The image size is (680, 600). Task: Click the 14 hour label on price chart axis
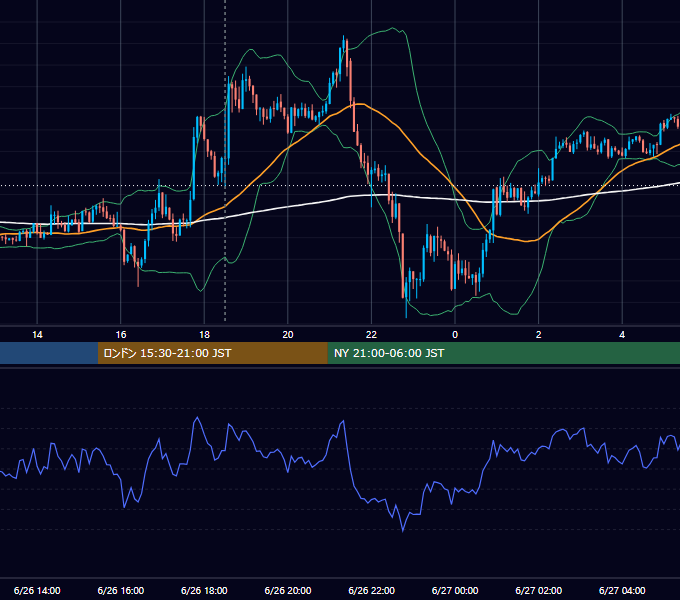37,335
